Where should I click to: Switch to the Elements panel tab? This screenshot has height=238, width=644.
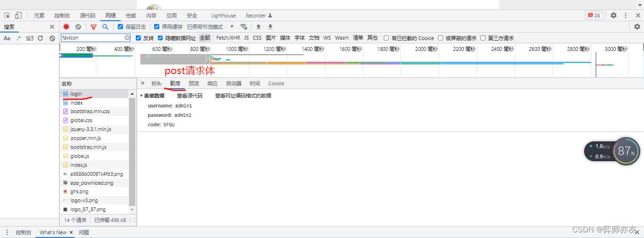39,16
